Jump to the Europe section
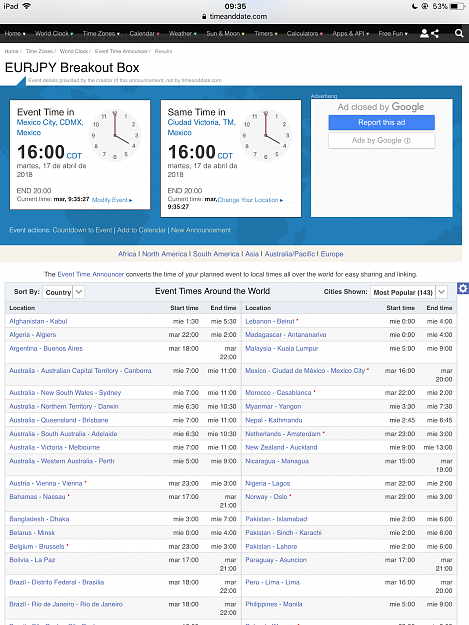This screenshot has height=625, width=469. pos(332,254)
